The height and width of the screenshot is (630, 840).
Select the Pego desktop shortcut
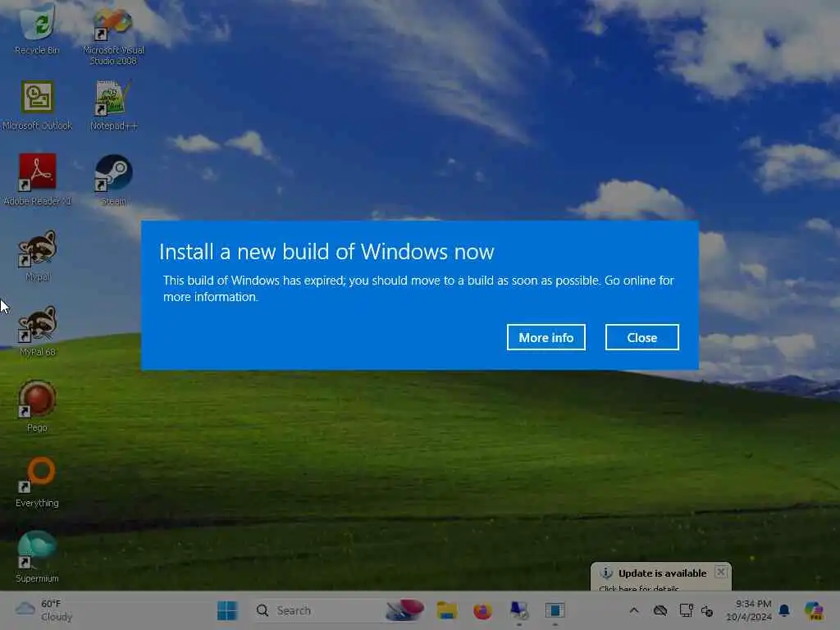coord(37,407)
